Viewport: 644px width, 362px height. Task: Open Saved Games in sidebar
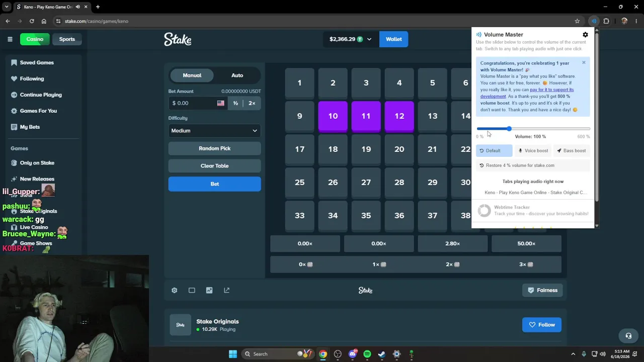pyautogui.click(x=37, y=63)
